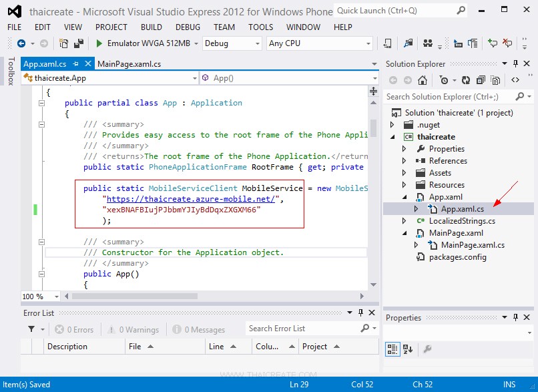Expand the References node
The width and height of the screenshot is (538, 392).
tap(405, 161)
